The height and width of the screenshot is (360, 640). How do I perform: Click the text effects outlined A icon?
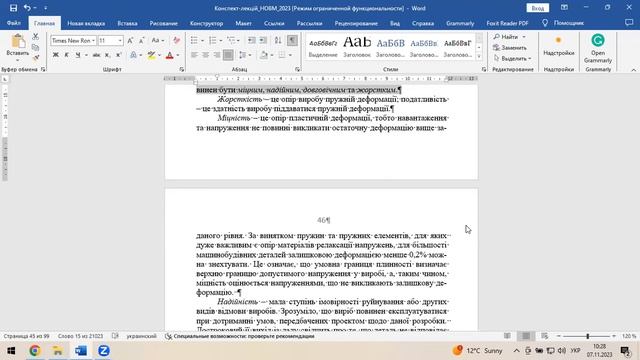tap(133, 55)
